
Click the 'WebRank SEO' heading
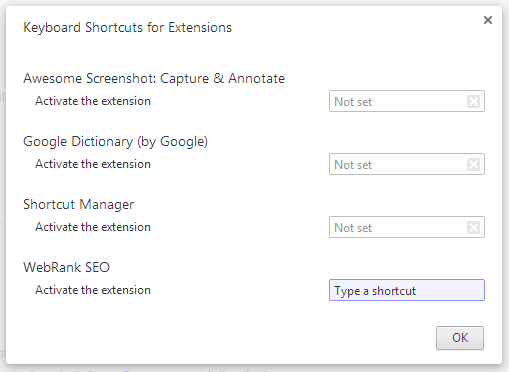coord(66,267)
